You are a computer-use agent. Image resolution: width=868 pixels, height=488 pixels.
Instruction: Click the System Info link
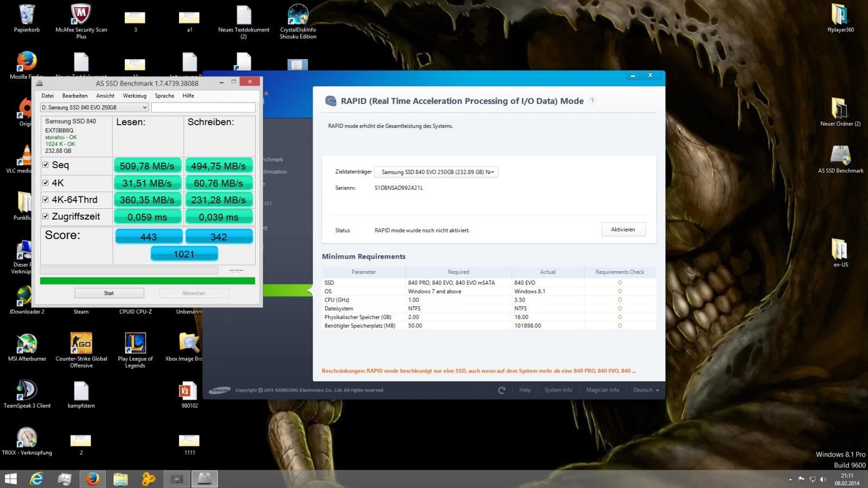click(558, 390)
